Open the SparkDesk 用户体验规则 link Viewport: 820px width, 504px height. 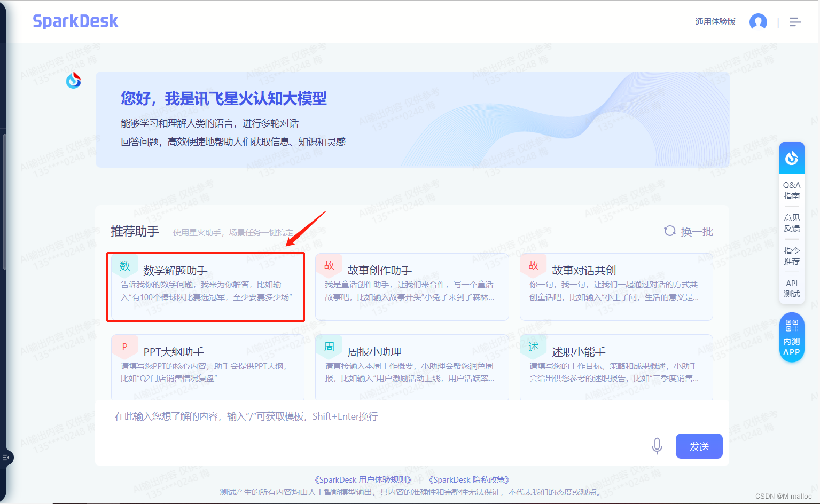point(363,479)
